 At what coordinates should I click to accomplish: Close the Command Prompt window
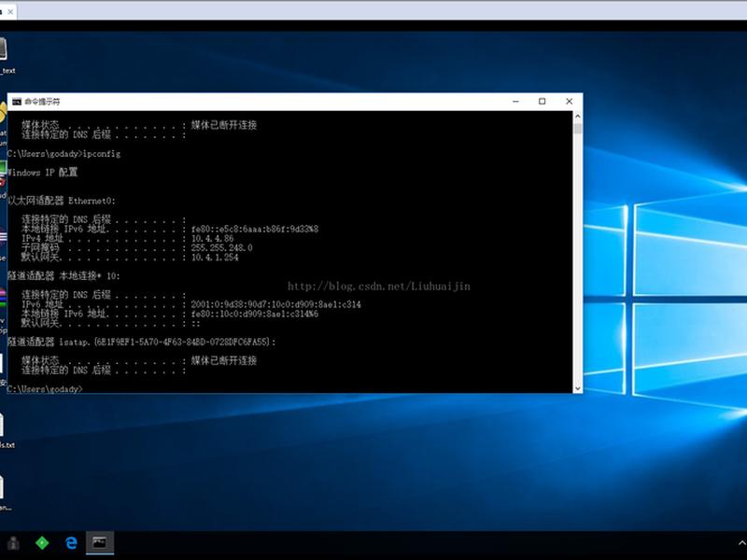coord(569,102)
